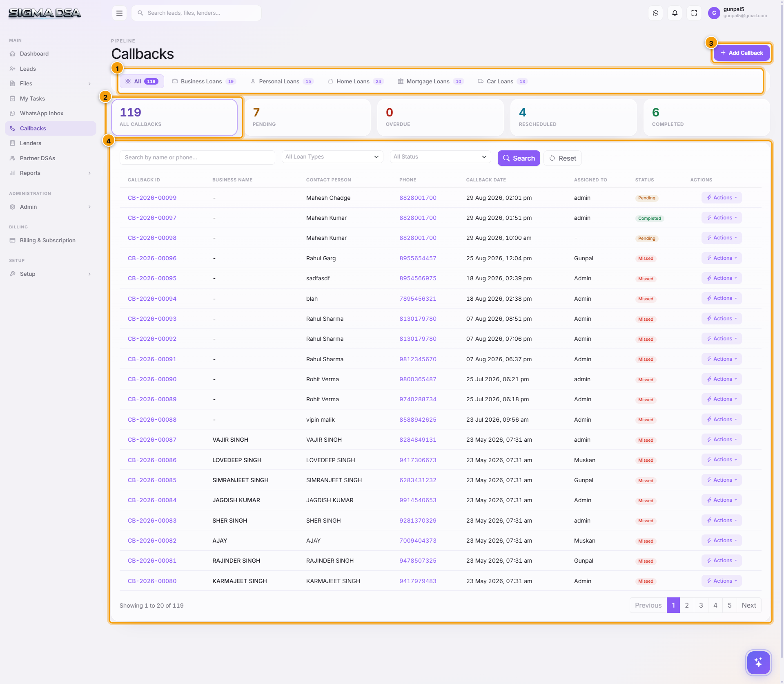This screenshot has width=784, height=684.
Task: Toggle fullscreen mode icon
Action: pyautogui.click(x=694, y=13)
